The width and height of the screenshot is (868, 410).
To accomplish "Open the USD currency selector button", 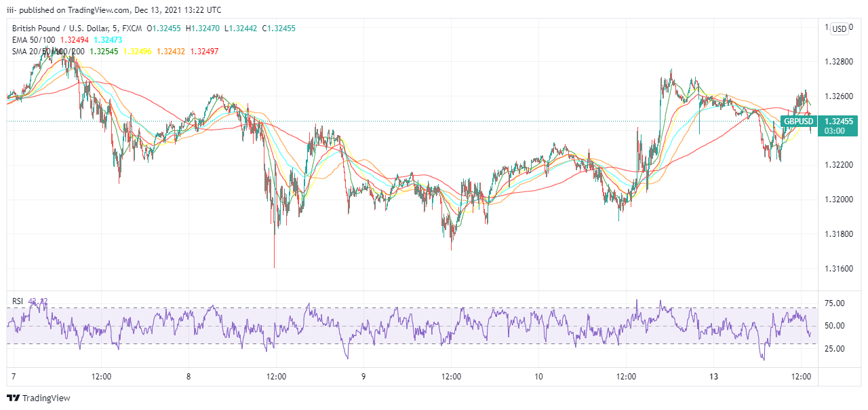I will tap(840, 29).
